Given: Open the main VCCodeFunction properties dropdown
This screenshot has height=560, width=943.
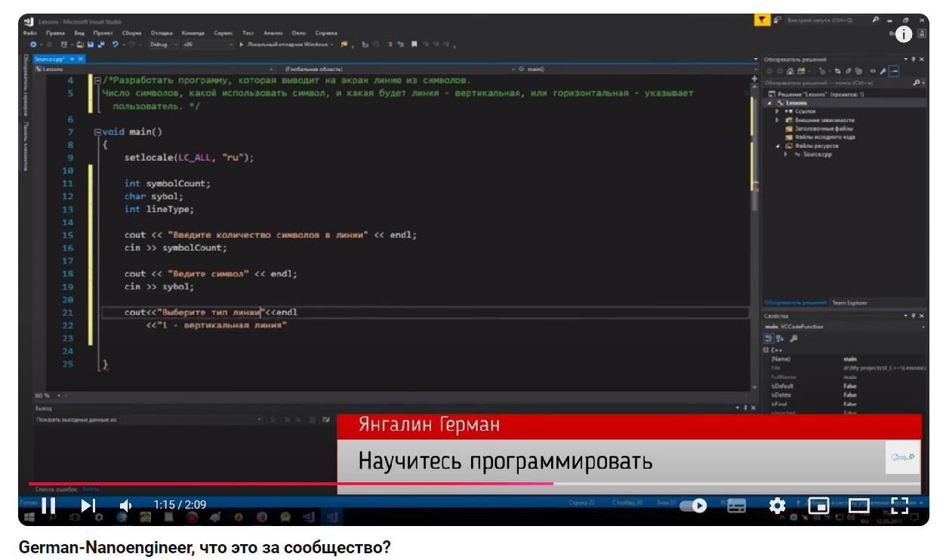Looking at the screenshot, I should (844, 327).
